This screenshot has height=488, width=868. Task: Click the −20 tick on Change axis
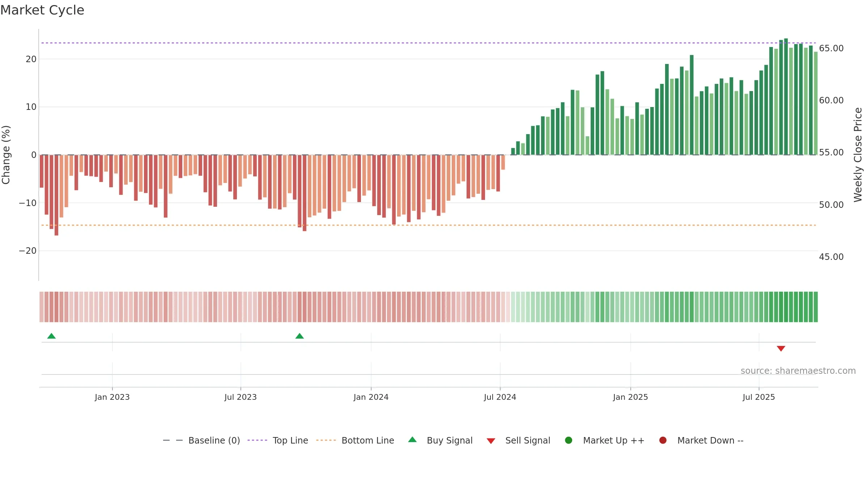28,251
